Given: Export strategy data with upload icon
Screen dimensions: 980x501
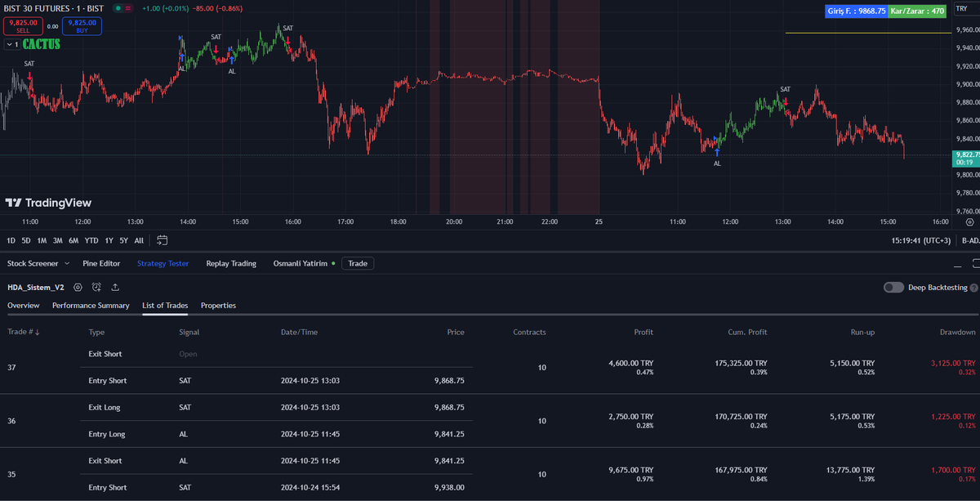Looking at the screenshot, I should 115,287.
